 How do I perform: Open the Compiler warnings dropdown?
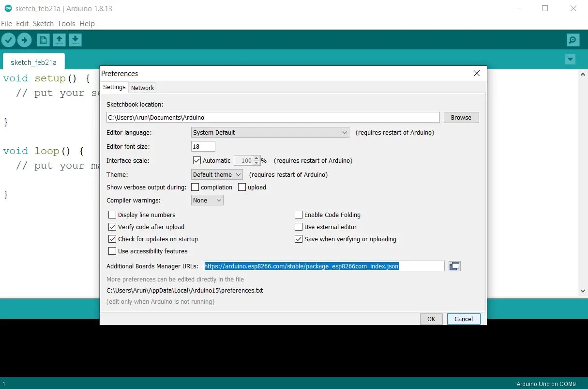click(x=207, y=200)
